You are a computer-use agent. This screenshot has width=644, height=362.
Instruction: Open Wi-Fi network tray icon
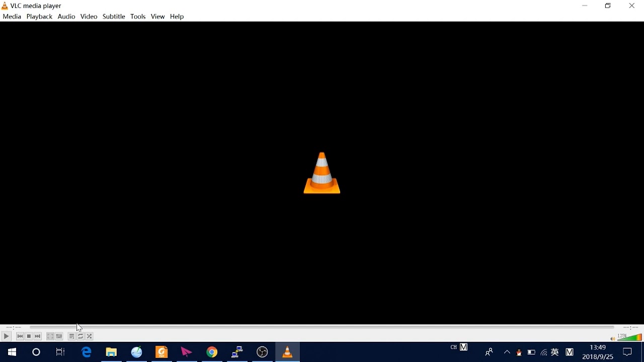[544, 352]
